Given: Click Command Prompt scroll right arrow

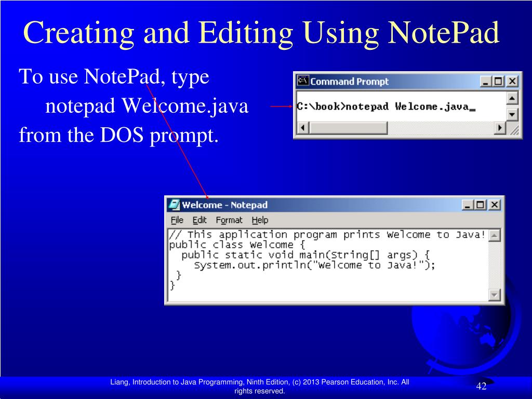Looking at the screenshot, I should click(x=499, y=128).
